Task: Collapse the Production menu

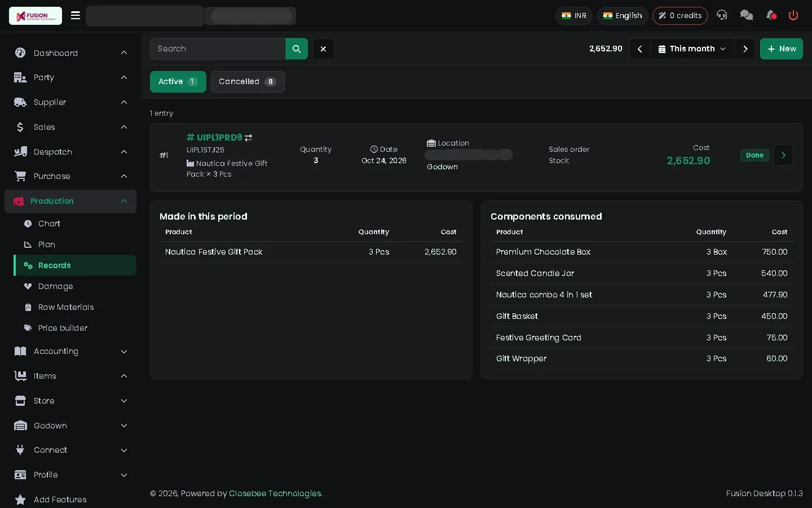Action: click(x=70, y=201)
